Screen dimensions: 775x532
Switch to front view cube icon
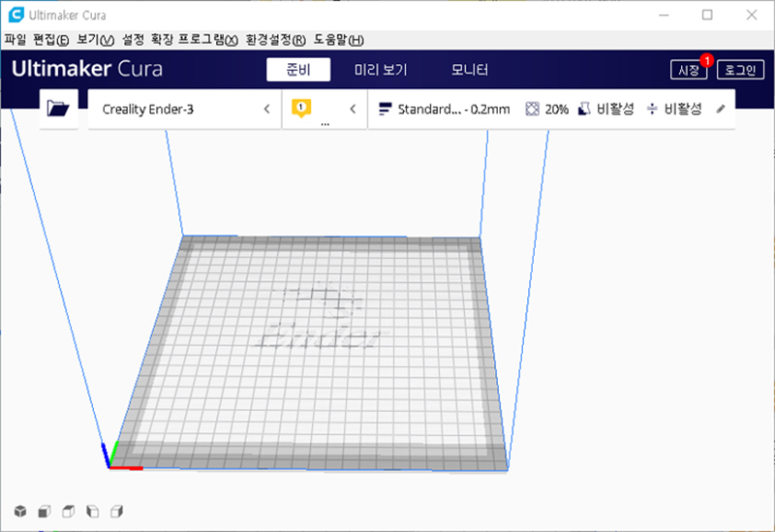(45, 511)
